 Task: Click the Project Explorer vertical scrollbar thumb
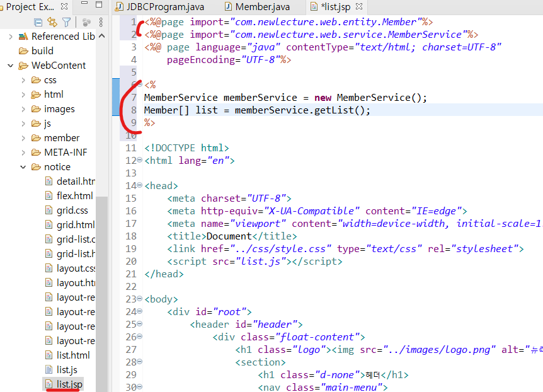click(x=102, y=294)
